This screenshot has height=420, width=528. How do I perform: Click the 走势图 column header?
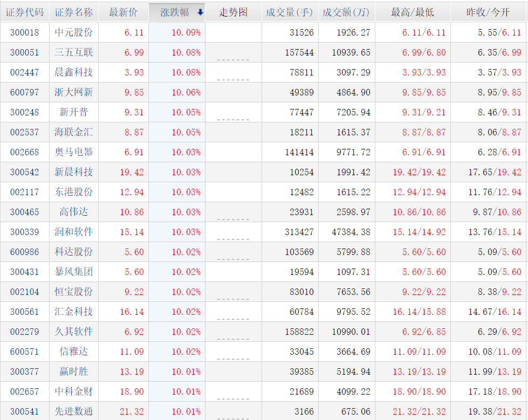pos(234,12)
